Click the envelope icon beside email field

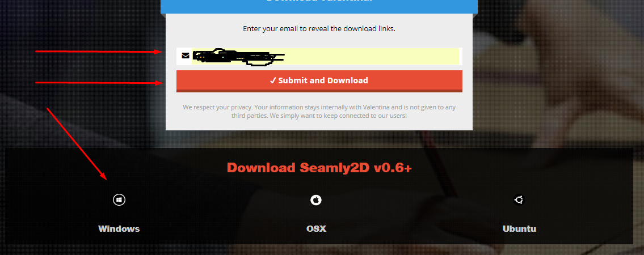[x=186, y=56]
